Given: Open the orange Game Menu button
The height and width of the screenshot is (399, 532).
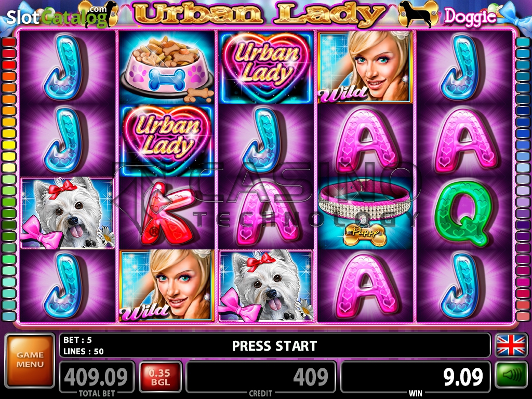Looking at the screenshot, I should pyautogui.click(x=30, y=361).
